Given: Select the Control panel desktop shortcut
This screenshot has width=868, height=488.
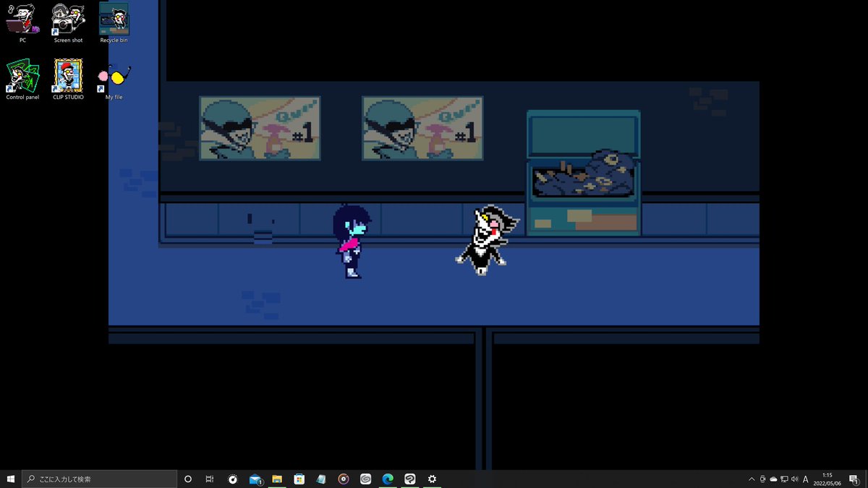Looking at the screenshot, I should point(22,79).
